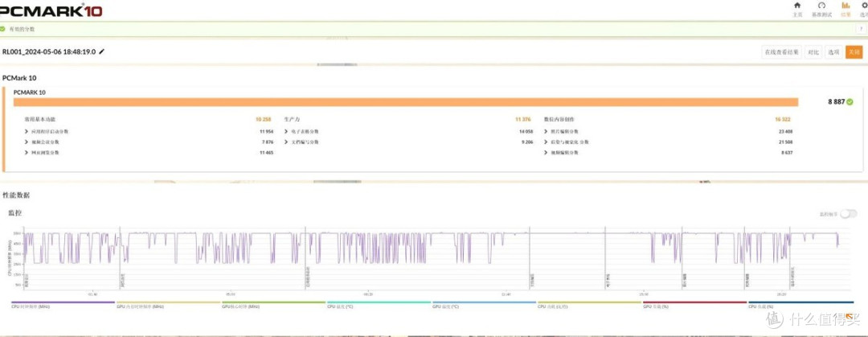This screenshot has height=337, width=868.
Task: Select the 结果 results bar-chart icon
Action: tap(845, 5)
